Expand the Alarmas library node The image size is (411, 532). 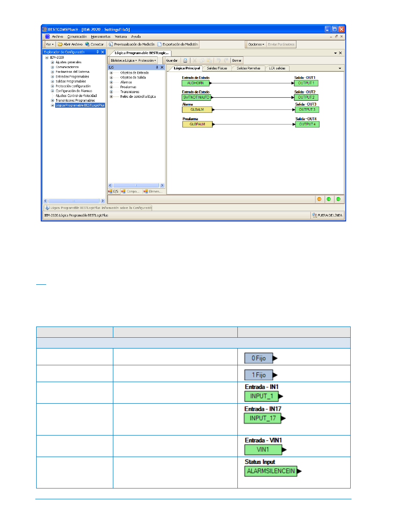coord(111,82)
